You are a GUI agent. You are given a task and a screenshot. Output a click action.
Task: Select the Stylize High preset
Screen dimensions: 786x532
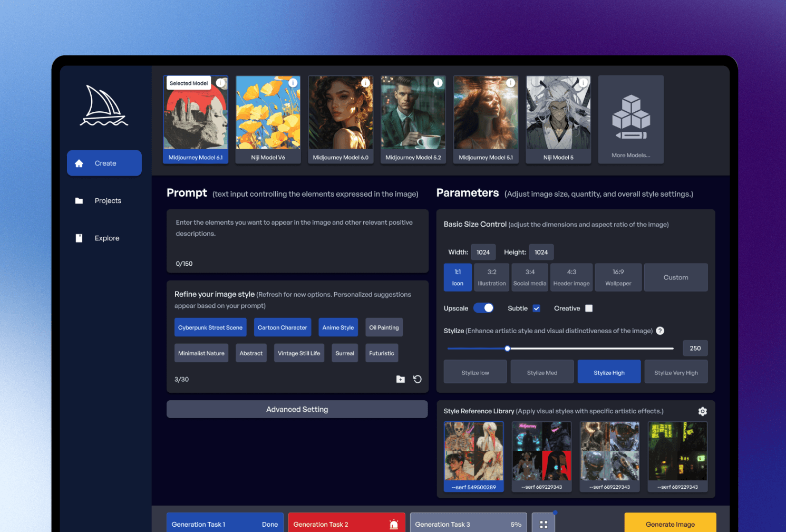[x=609, y=372]
